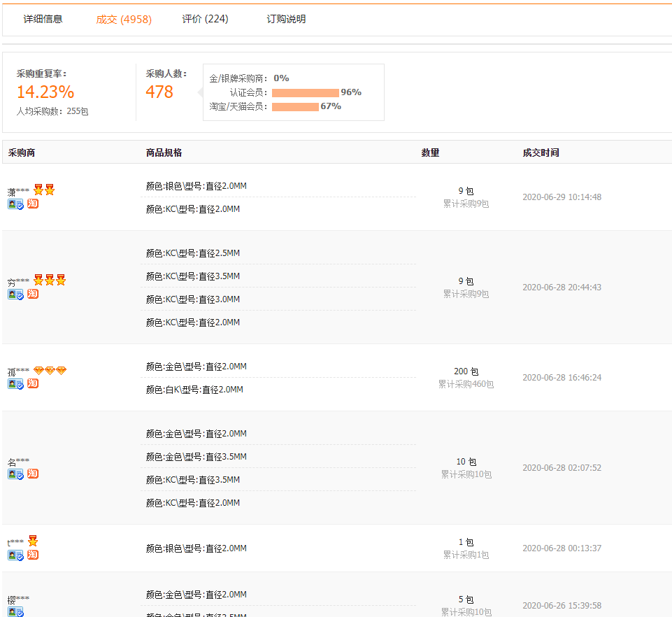Click the ID verification icon beside buyer 名***

point(15,474)
